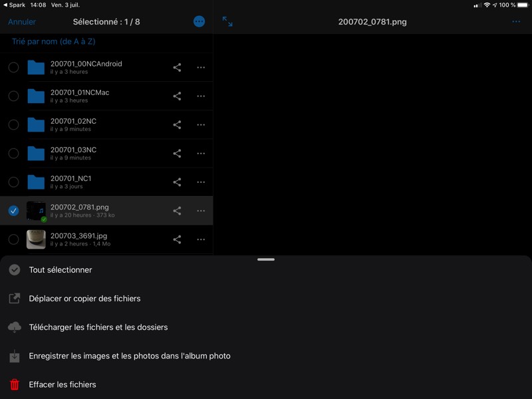
Task: Open preview pane three-dot menu
Action: coord(516,22)
